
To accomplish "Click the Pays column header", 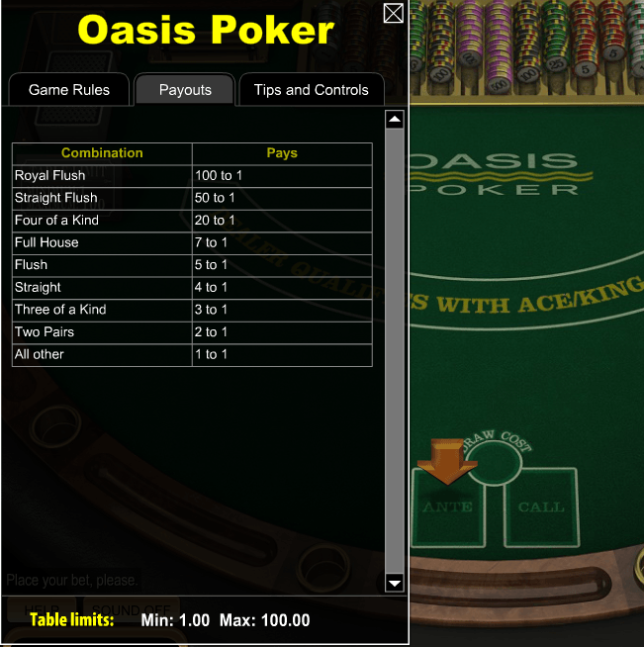I will (282, 153).
